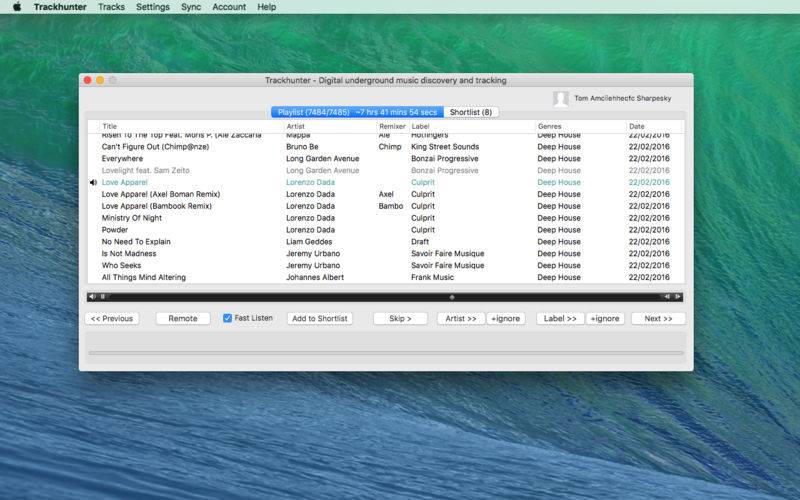The height and width of the screenshot is (500, 800).
Task: Select Love Apparel (Axel Boman Remix)
Action: (x=161, y=194)
